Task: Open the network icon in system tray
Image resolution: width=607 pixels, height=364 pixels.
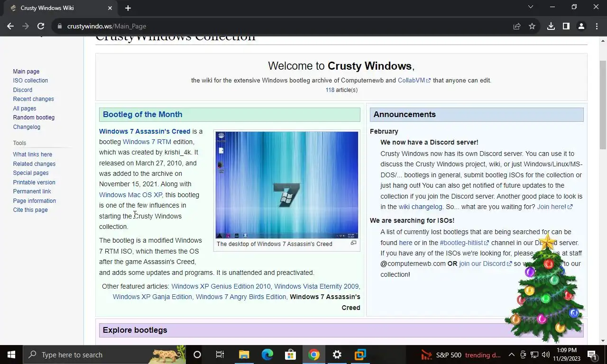Action: [534, 355]
